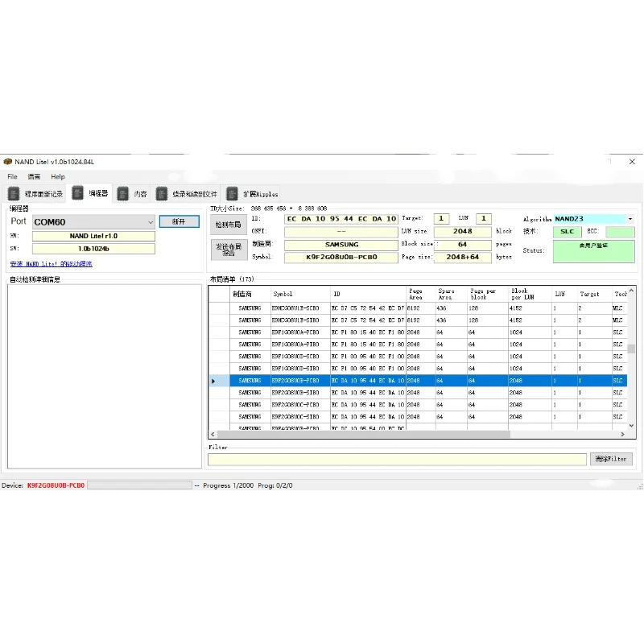The width and height of the screenshot is (644, 644).
Task: Click the 检测布局 detect layout button
Action: click(x=229, y=225)
